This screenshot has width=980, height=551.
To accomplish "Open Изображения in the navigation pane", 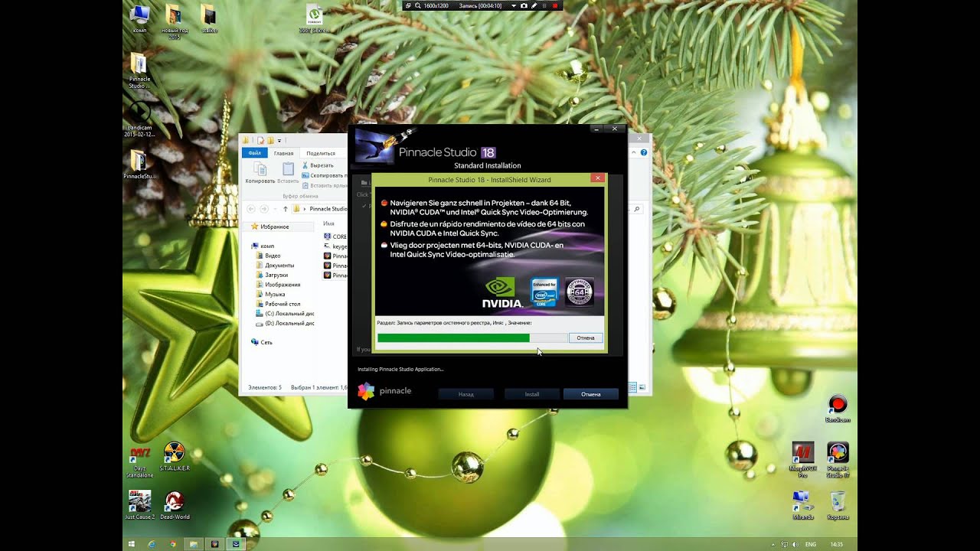I will (x=278, y=285).
